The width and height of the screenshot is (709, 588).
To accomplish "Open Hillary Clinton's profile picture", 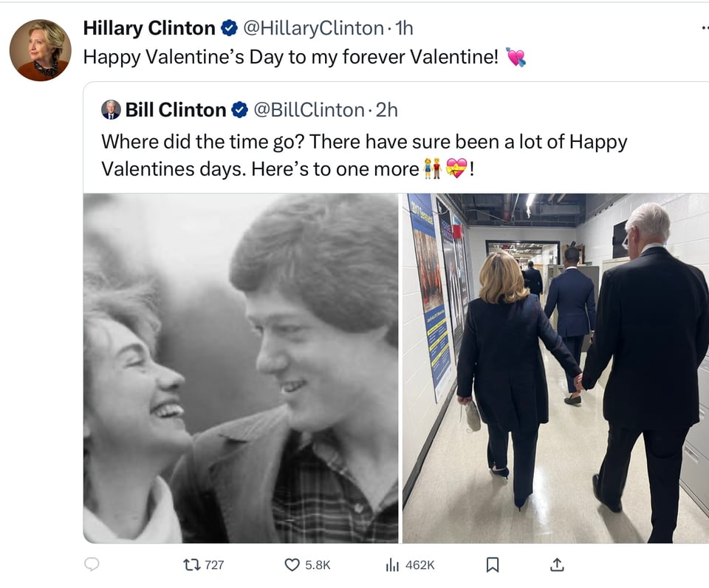I will (40, 50).
